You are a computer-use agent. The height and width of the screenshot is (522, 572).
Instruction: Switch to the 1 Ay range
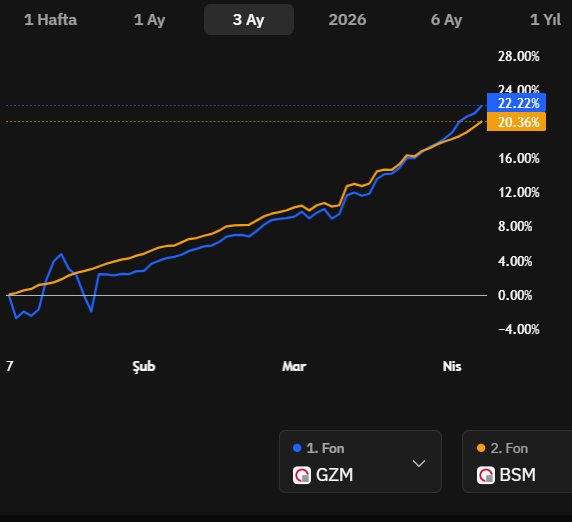point(150,20)
